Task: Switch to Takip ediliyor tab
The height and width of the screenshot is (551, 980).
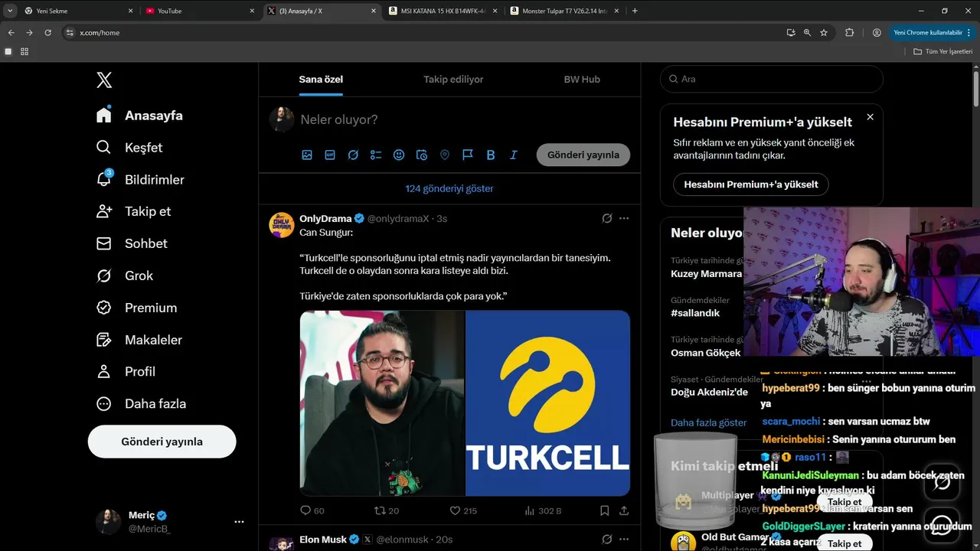Action: pyautogui.click(x=453, y=79)
